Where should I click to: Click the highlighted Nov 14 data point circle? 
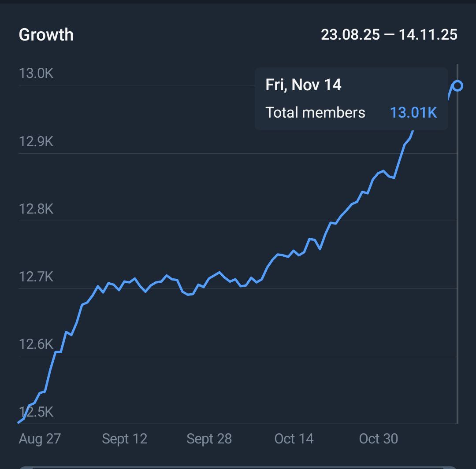point(458,86)
